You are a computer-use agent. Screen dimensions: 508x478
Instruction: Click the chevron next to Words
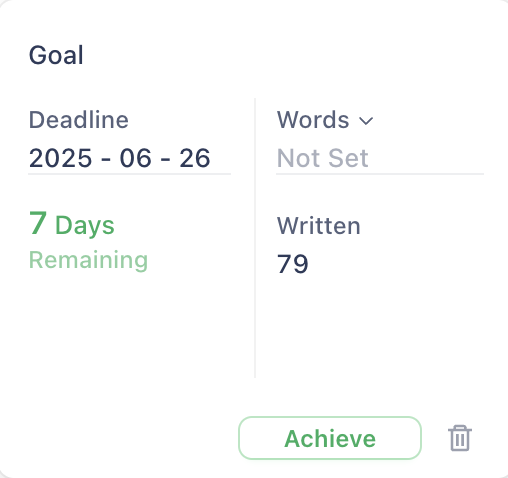pos(366,121)
